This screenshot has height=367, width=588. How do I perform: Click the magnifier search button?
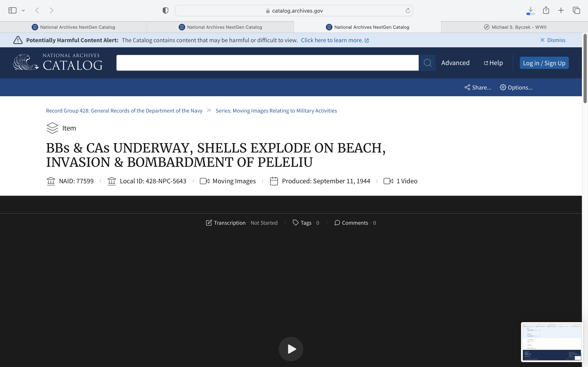click(427, 63)
